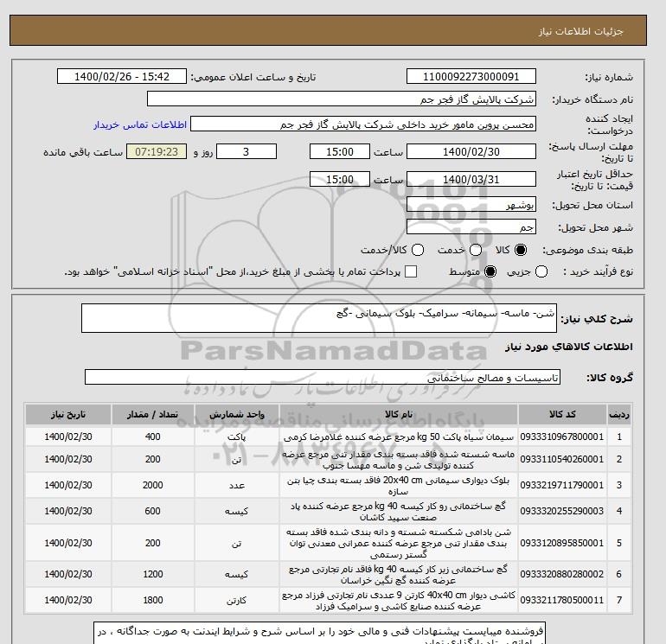Click the شن بادامی شکسته item name
This screenshot has width=666, height=644.
[399, 543]
